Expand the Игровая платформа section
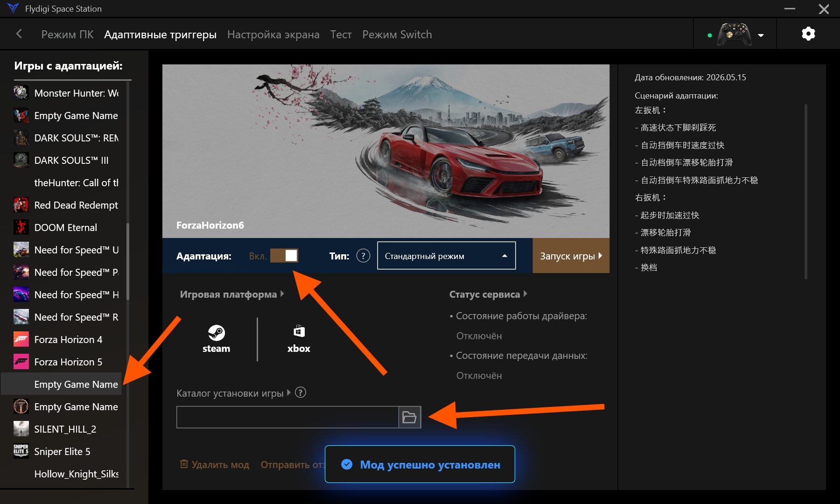 coord(232,294)
